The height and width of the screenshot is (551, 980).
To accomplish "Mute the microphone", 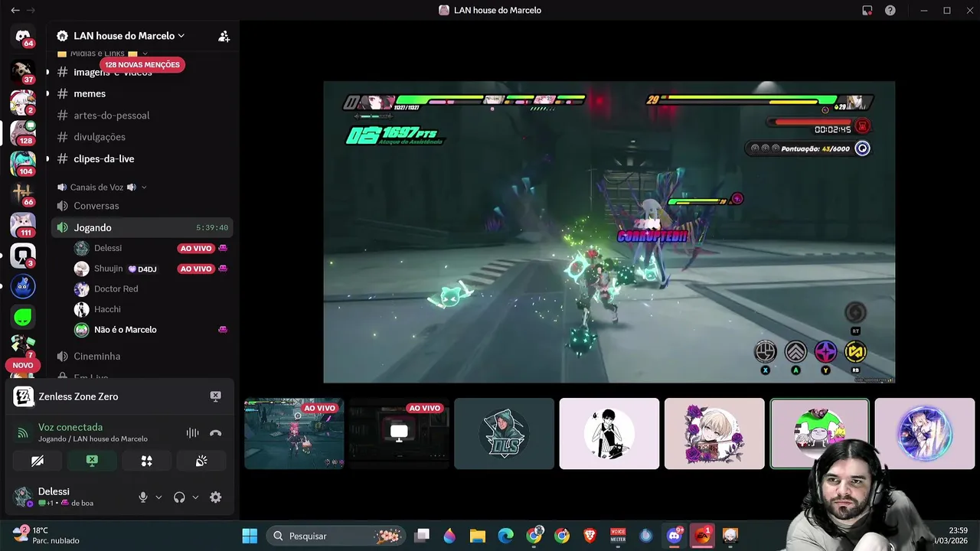I will (143, 497).
